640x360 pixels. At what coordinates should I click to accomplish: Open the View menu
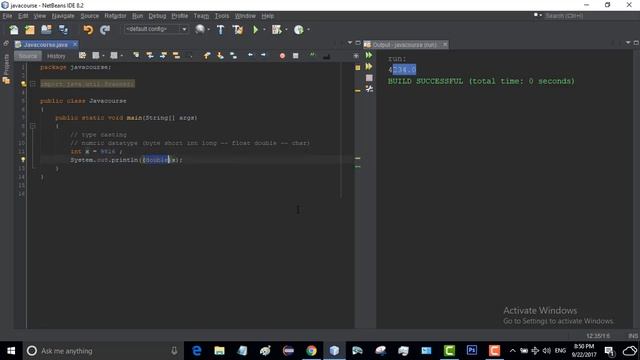tap(40, 16)
